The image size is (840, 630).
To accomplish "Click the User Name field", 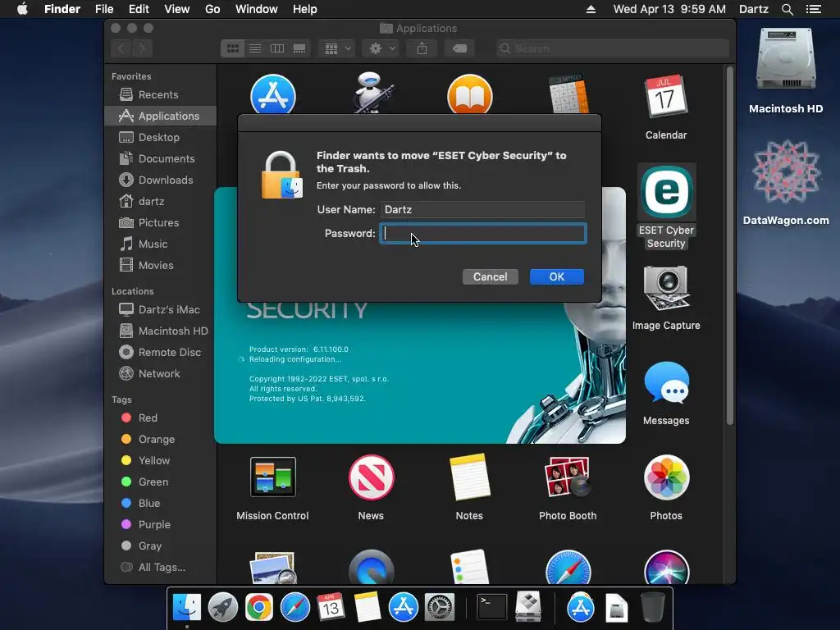I will pos(483,209).
